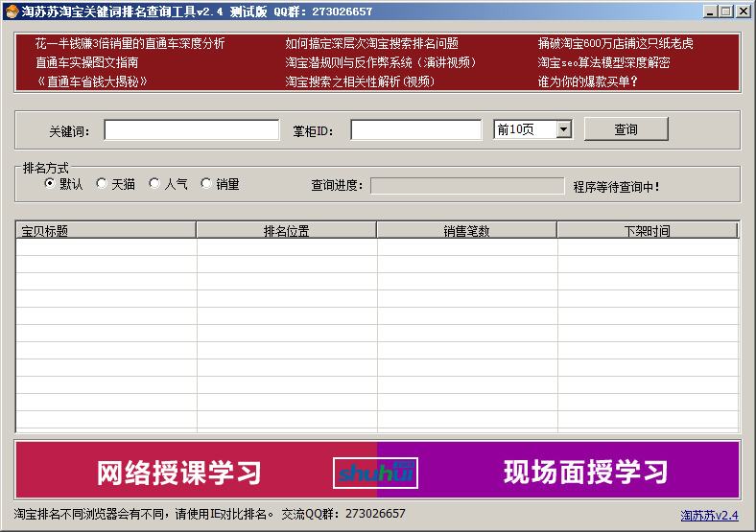756x532 pixels.
Task: Click the 宝贝标题 column header
Action: point(106,230)
